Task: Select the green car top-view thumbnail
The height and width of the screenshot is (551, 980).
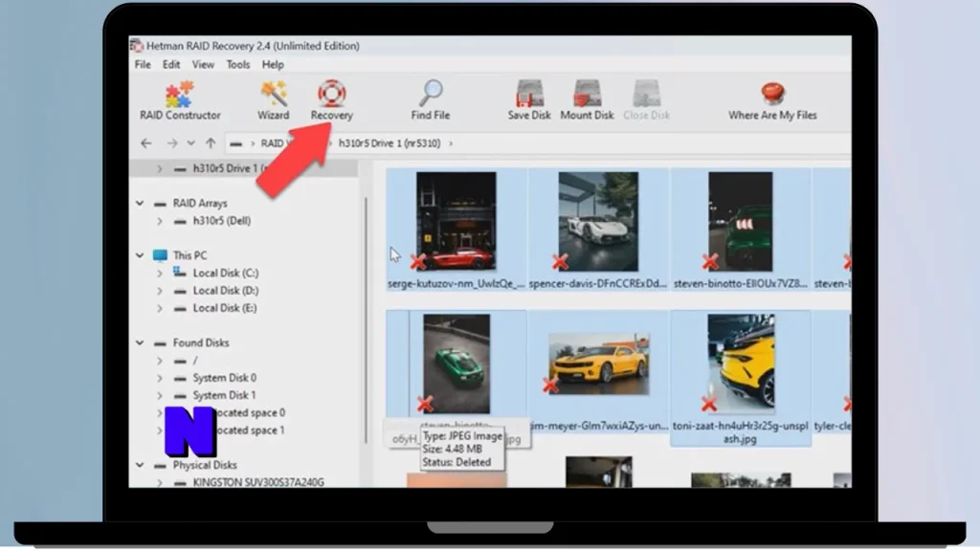Action: 457,364
